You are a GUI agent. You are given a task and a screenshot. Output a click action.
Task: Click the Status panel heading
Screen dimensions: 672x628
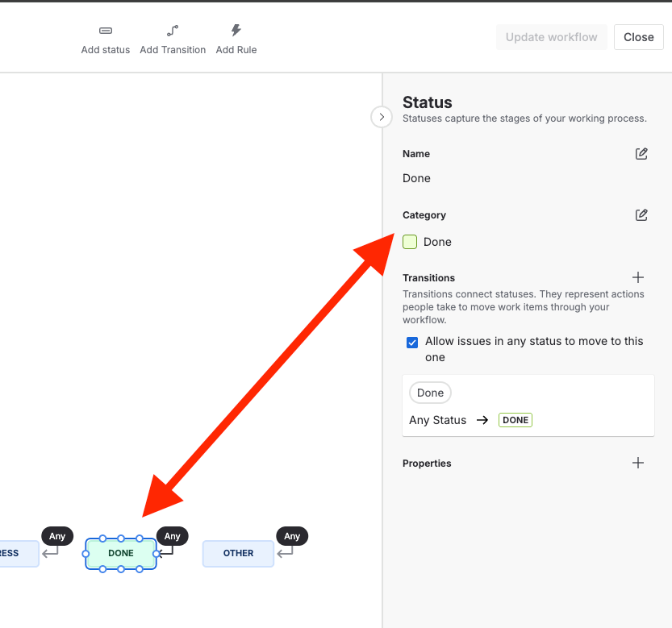428,103
